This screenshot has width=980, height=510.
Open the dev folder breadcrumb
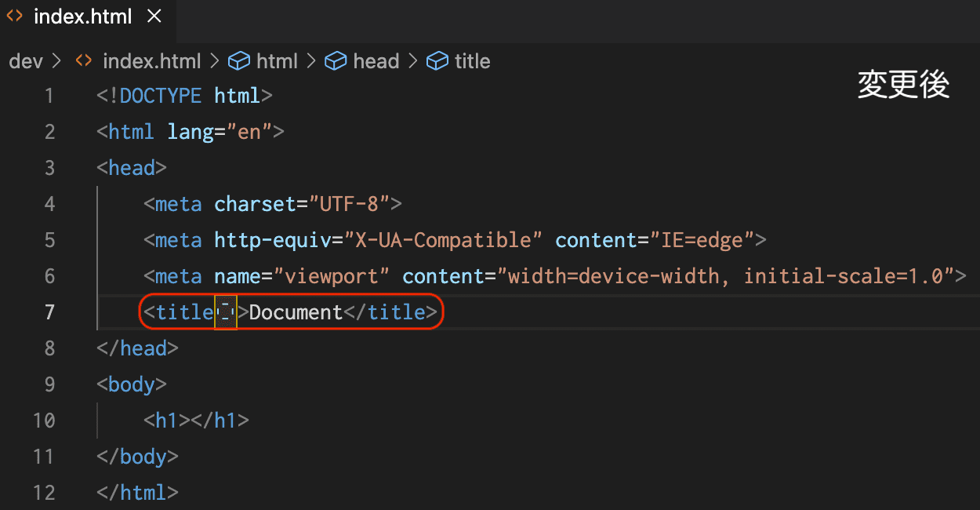(x=25, y=61)
